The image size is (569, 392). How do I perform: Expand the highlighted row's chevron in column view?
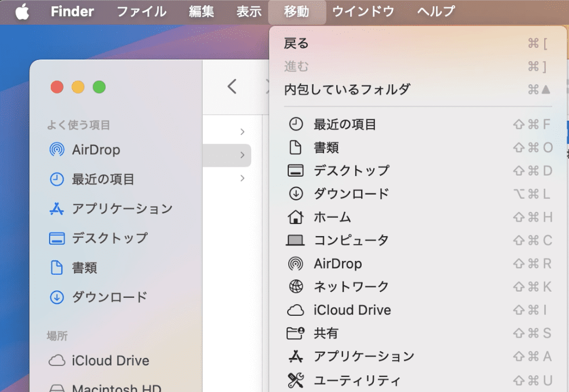click(243, 155)
